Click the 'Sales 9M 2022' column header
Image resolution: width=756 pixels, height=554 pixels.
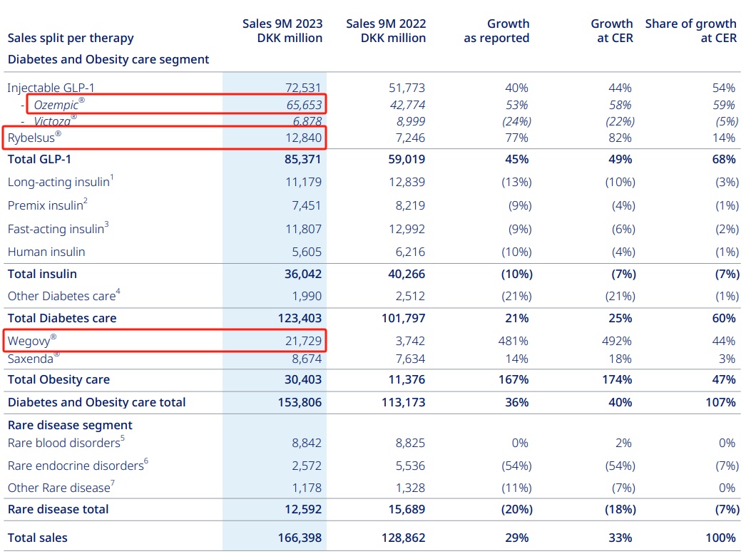pos(386,31)
